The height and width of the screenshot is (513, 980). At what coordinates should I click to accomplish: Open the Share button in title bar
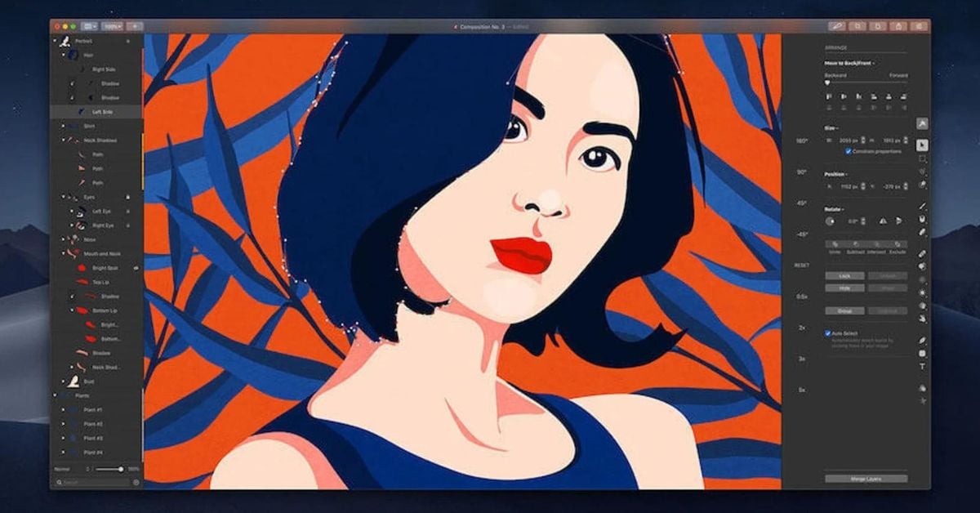tap(899, 26)
